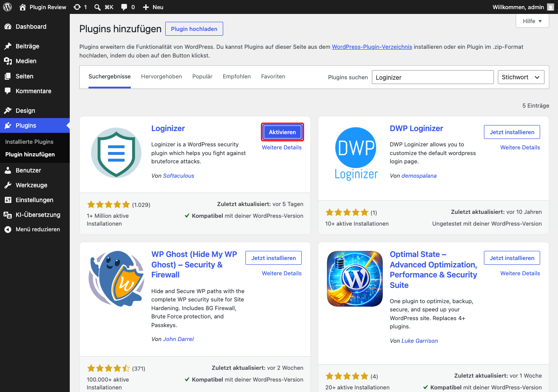Click the WP Ghost plugin mascot image

tap(116, 279)
